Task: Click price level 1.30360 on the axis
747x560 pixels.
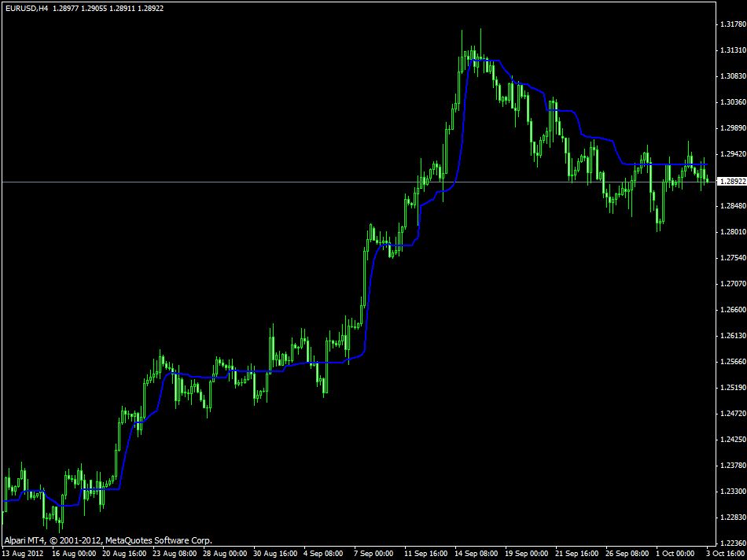Action: (x=732, y=102)
